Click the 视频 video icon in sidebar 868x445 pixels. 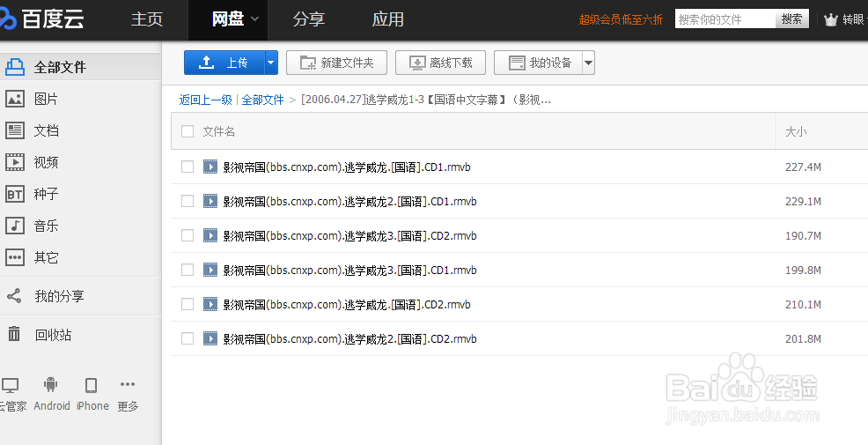(x=15, y=162)
